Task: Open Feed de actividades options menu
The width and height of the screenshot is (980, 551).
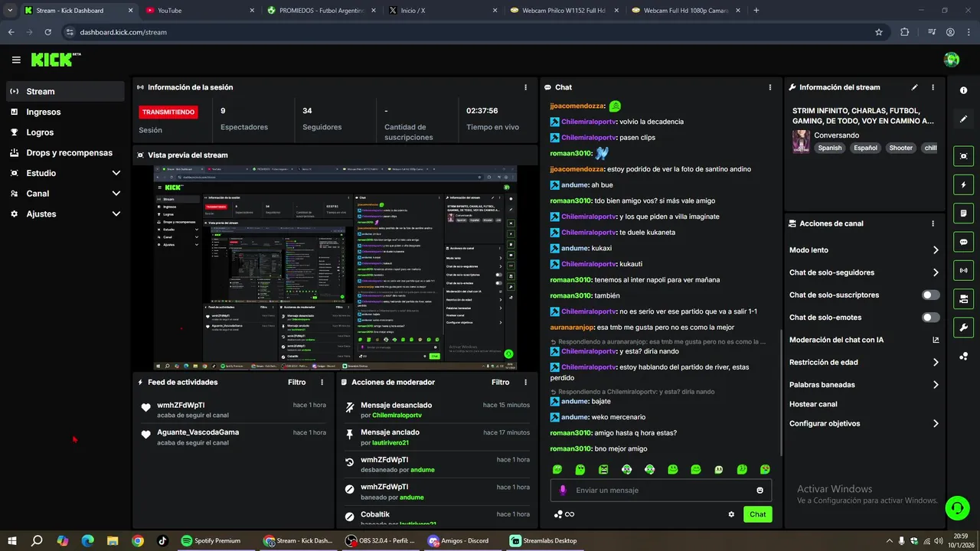Action: (x=322, y=382)
